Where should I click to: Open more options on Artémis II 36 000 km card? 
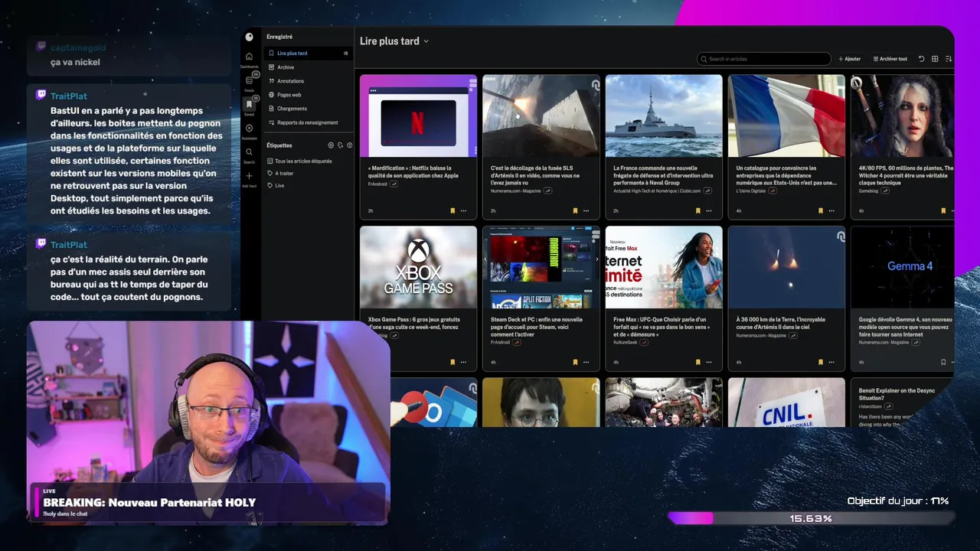831,362
